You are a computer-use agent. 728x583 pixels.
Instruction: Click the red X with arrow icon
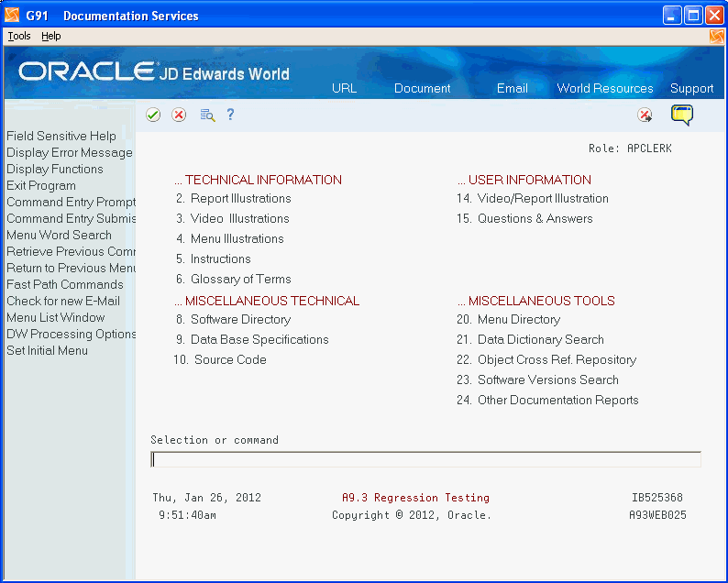pos(645,115)
